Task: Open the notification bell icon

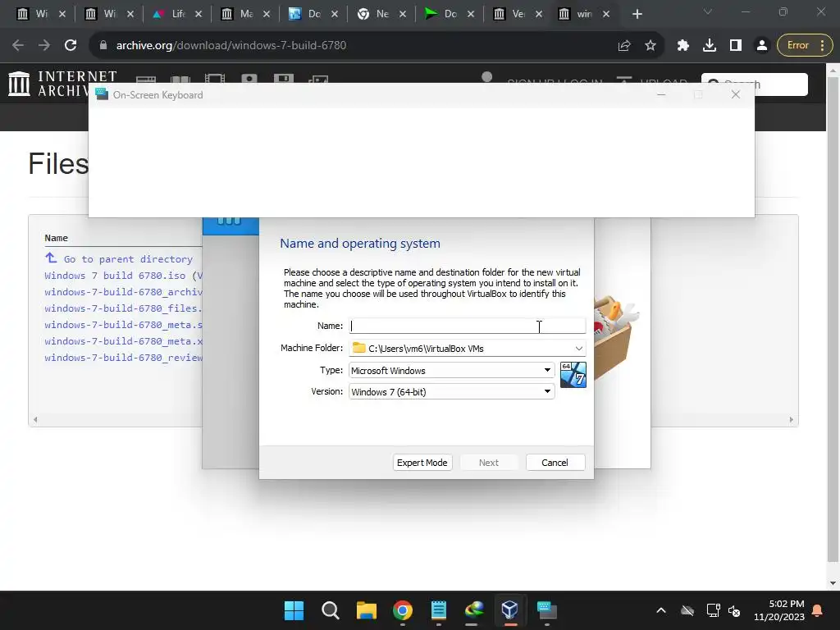Action: pyautogui.click(x=818, y=610)
